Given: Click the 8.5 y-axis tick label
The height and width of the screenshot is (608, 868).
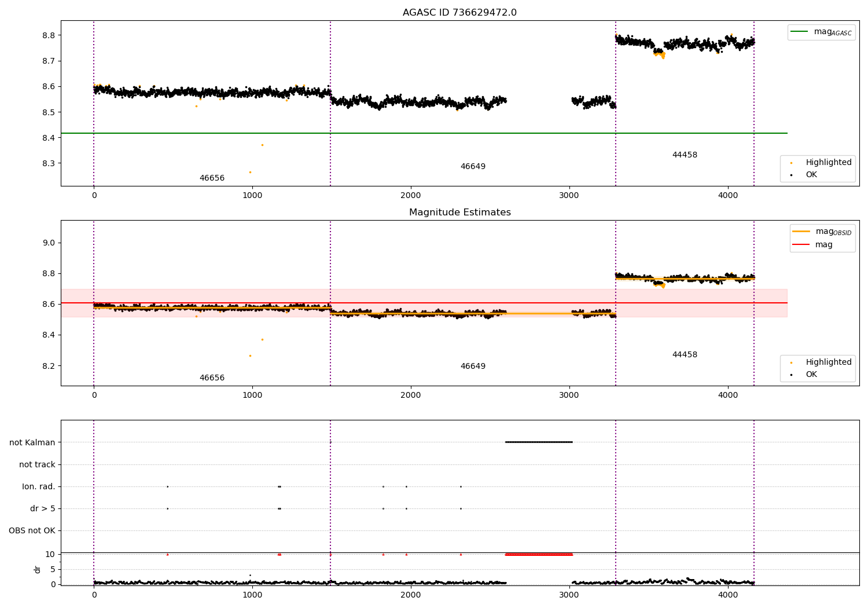Looking at the screenshot, I should click(x=49, y=112).
